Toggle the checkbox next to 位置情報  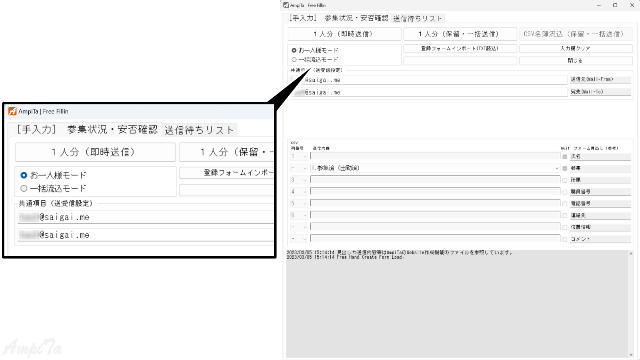point(565,227)
